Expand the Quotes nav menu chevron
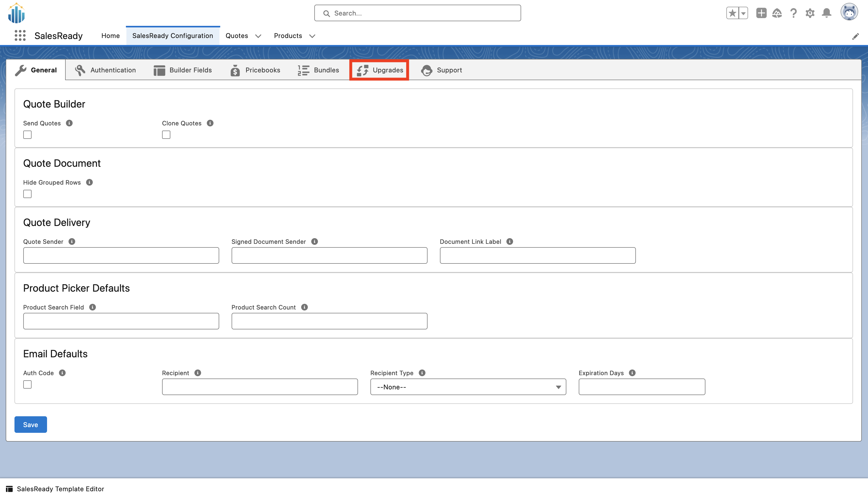868x499 pixels. coord(258,36)
